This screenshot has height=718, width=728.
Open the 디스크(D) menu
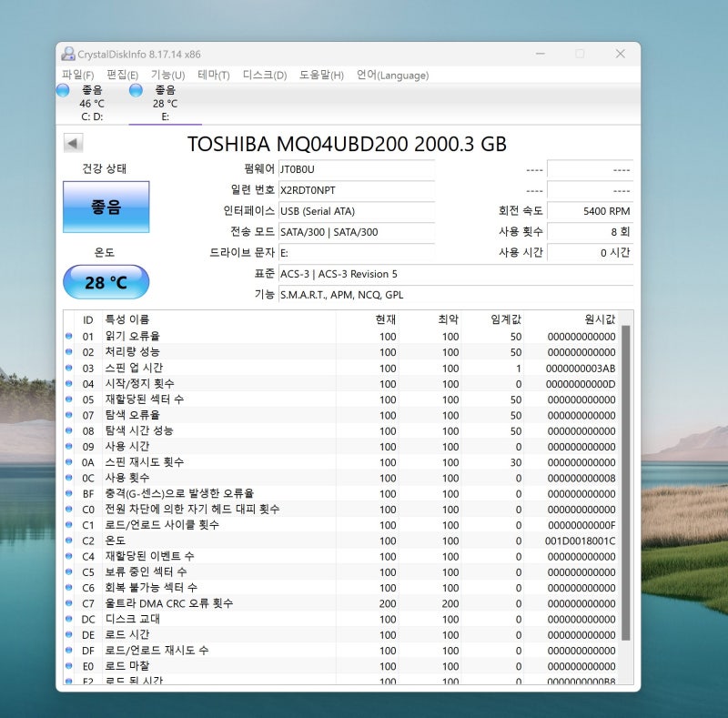264,76
